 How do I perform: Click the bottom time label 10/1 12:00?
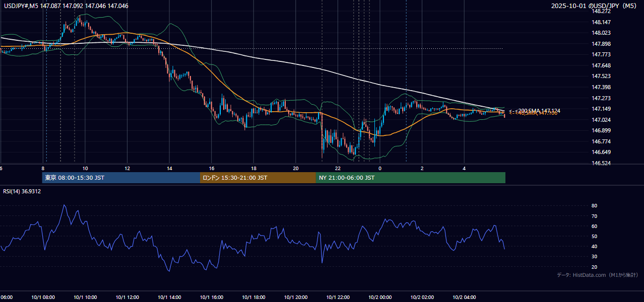pyautogui.click(x=127, y=297)
